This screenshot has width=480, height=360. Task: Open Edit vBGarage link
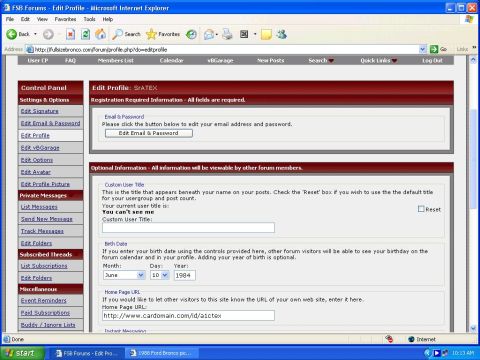(x=40, y=147)
